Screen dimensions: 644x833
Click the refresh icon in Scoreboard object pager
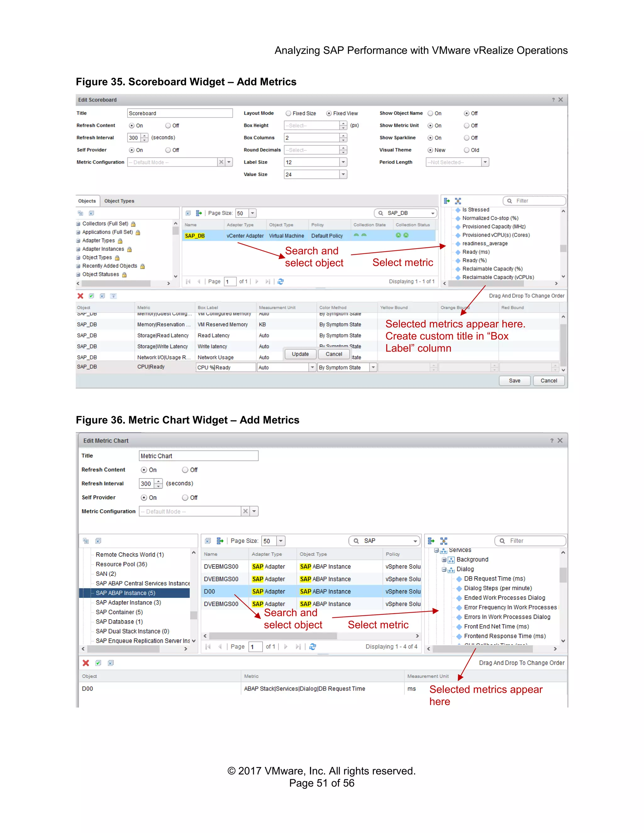click(281, 281)
